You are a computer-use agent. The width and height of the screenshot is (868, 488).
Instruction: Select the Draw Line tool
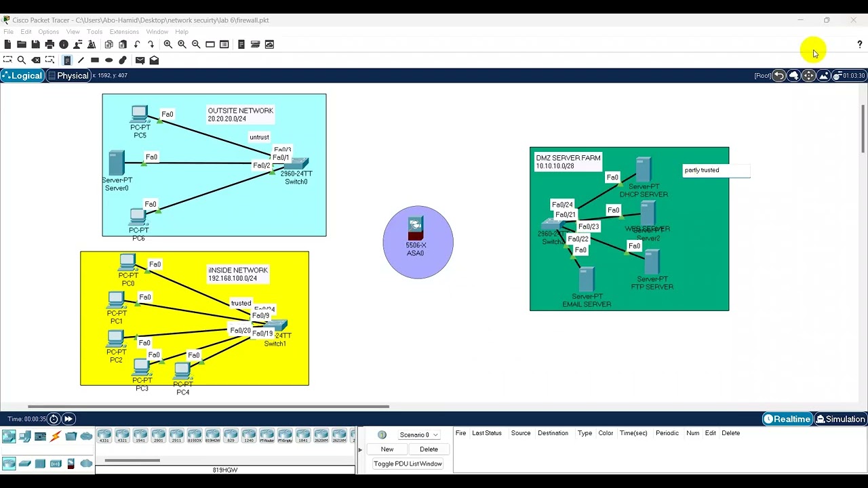[x=81, y=60]
